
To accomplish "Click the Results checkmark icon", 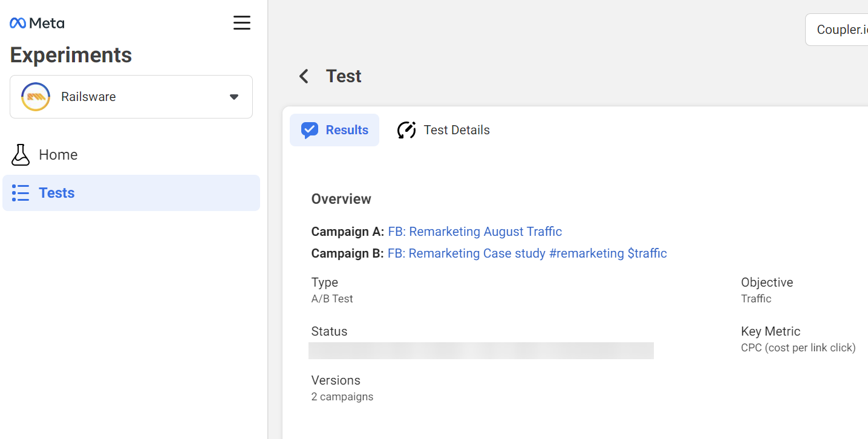I will click(310, 130).
